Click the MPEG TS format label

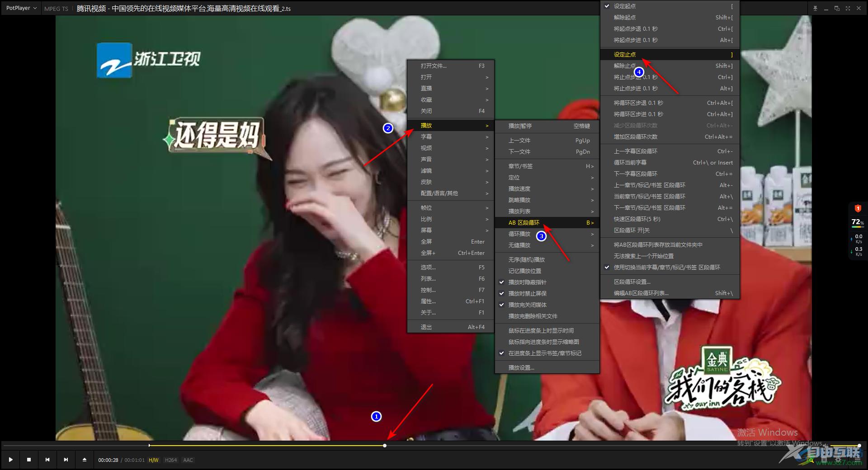[x=56, y=9]
